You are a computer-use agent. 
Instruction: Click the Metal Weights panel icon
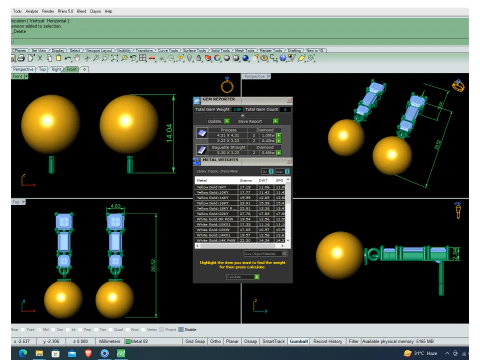pyautogui.click(x=197, y=161)
